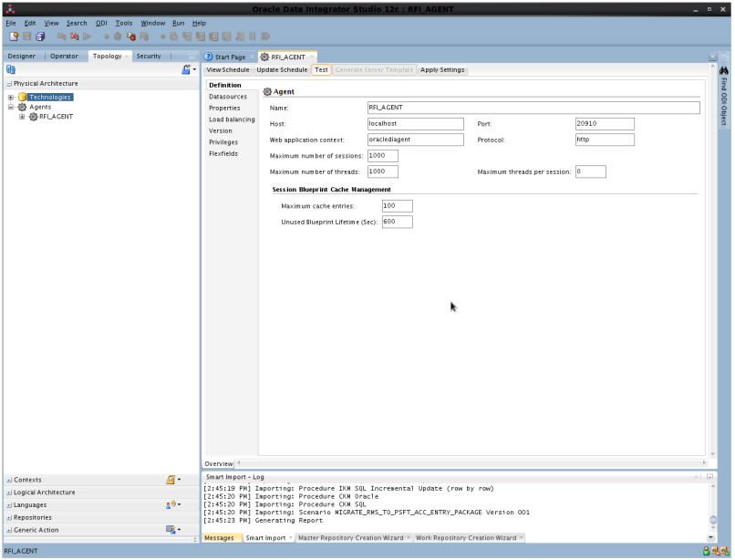This screenshot has height=560, width=735.
Task: Open the Master Repository Creation Wizard tab
Action: coord(350,538)
